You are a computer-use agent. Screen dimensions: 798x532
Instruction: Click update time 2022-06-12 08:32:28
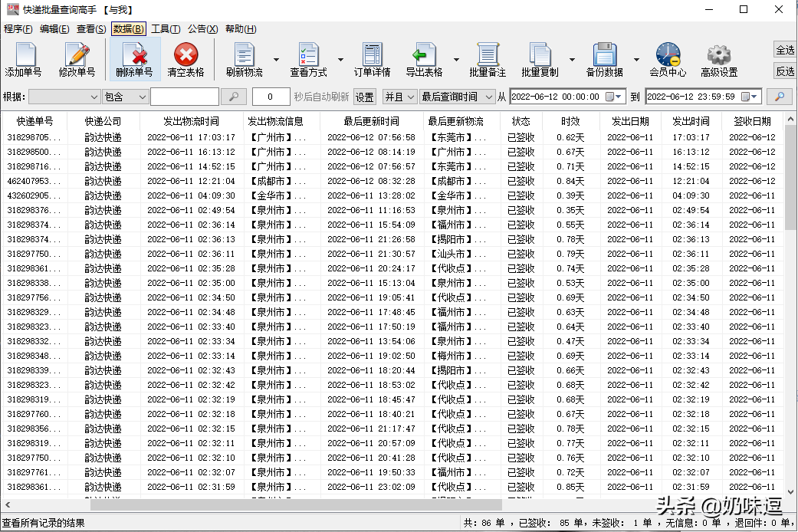(x=372, y=181)
